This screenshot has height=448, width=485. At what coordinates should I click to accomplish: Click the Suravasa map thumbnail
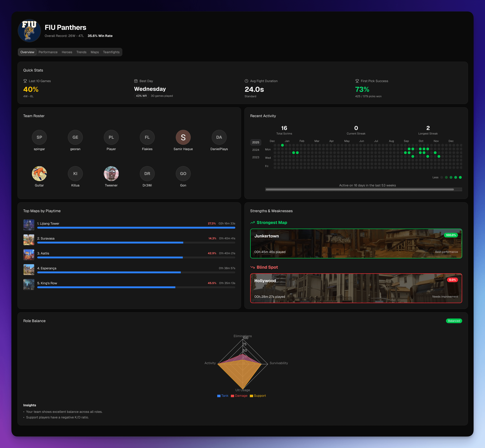(x=29, y=240)
